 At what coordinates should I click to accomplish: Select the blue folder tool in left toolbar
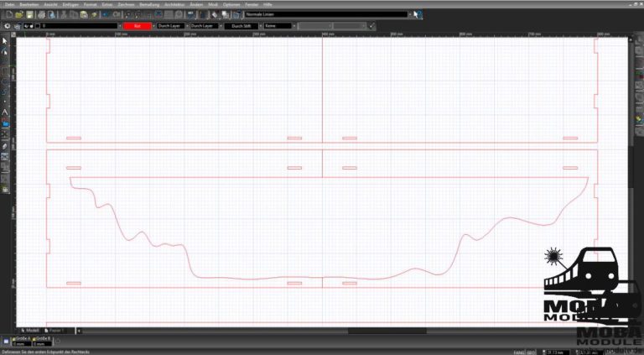[5, 123]
